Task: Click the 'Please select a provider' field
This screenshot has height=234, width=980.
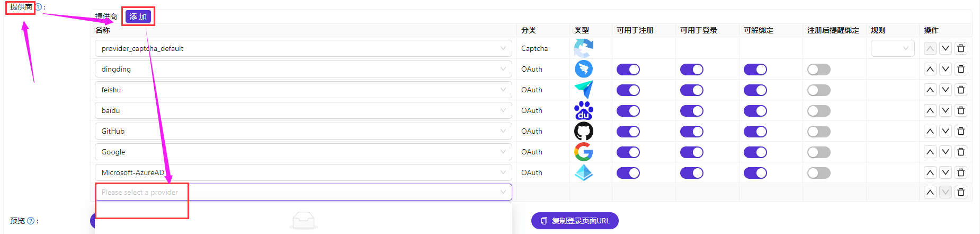Action: click(x=304, y=192)
